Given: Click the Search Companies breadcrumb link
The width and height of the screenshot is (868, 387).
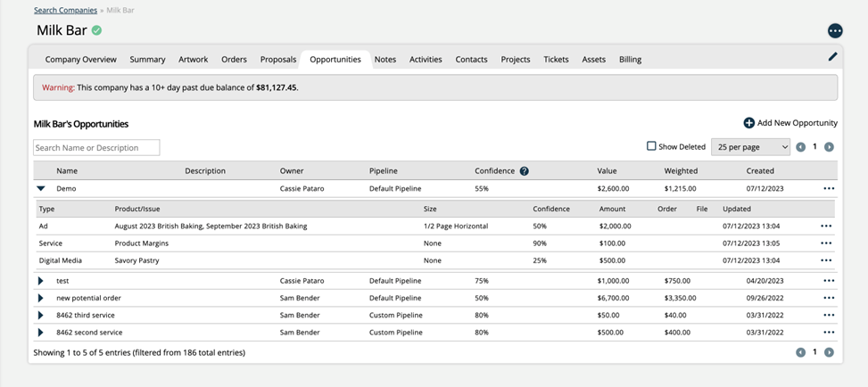Looking at the screenshot, I should pos(65,10).
